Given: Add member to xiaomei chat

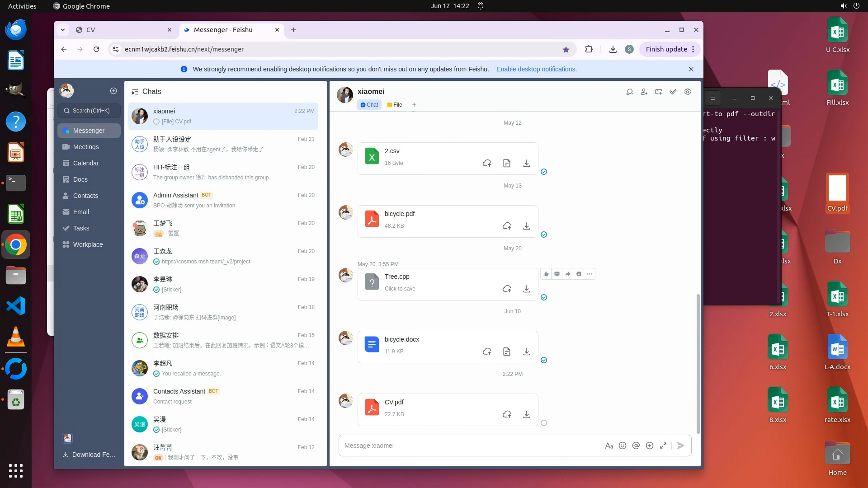Looking at the screenshot, I should click(644, 92).
